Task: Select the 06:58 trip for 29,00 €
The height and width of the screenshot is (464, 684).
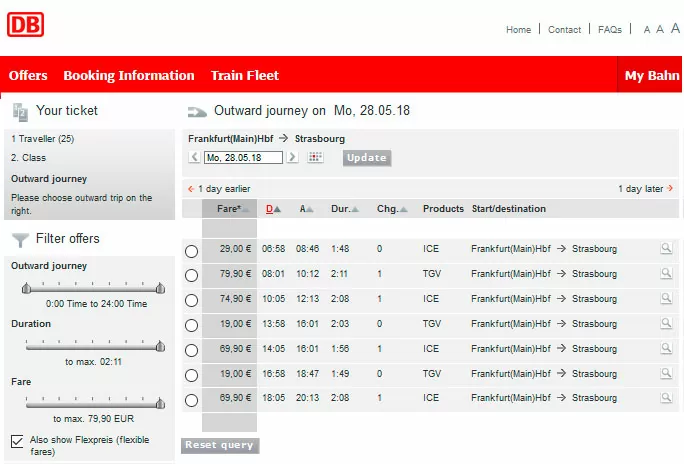Action: (192, 251)
